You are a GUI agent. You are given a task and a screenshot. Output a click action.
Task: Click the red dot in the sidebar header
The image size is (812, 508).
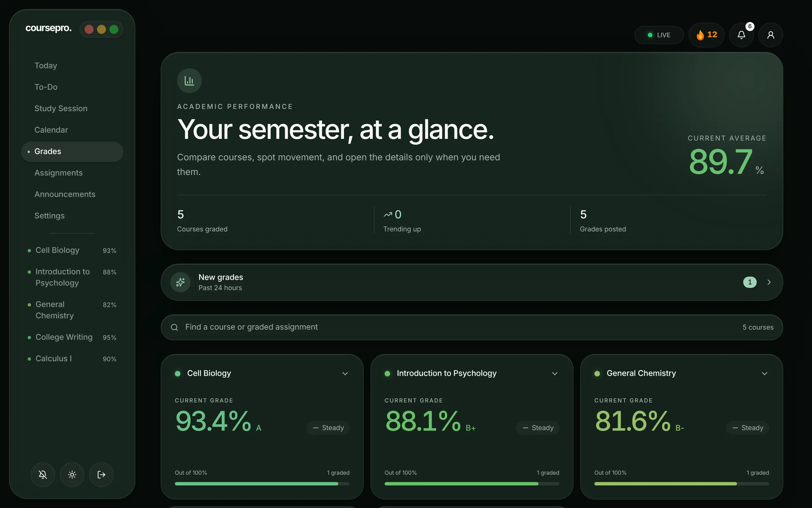tap(89, 30)
